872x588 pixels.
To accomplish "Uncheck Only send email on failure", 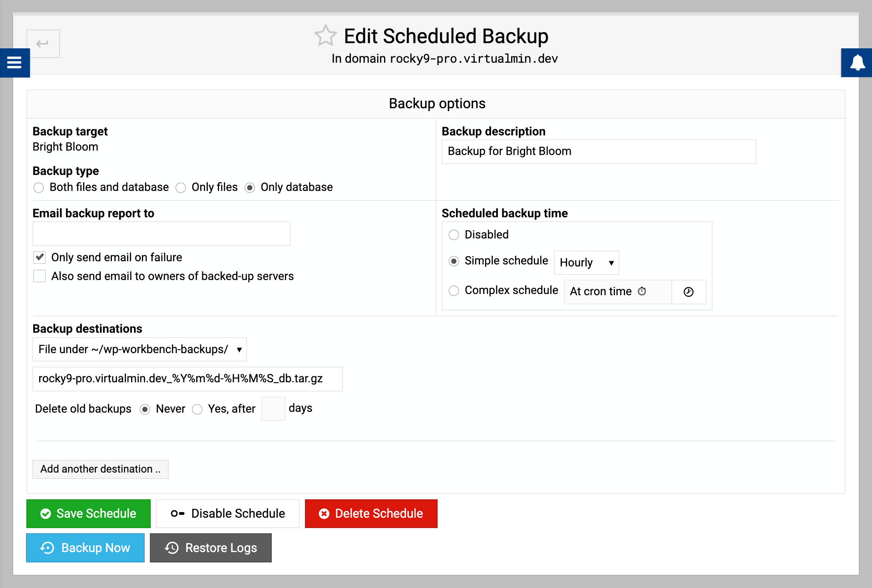I will tap(40, 257).
